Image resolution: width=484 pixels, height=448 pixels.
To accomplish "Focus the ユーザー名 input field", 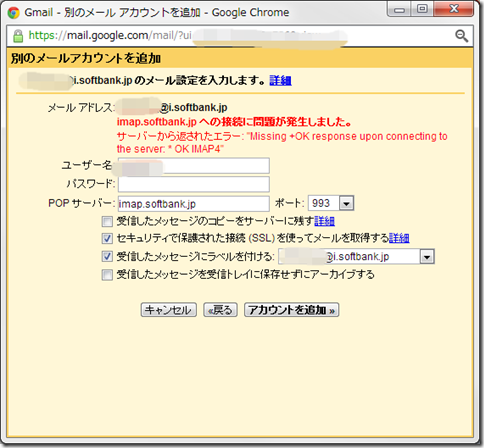I will point(194,166).
